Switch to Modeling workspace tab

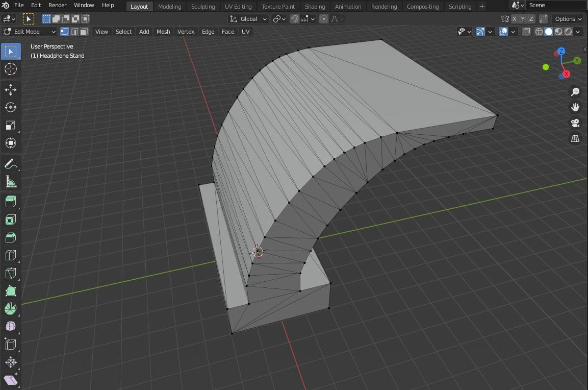169,7
